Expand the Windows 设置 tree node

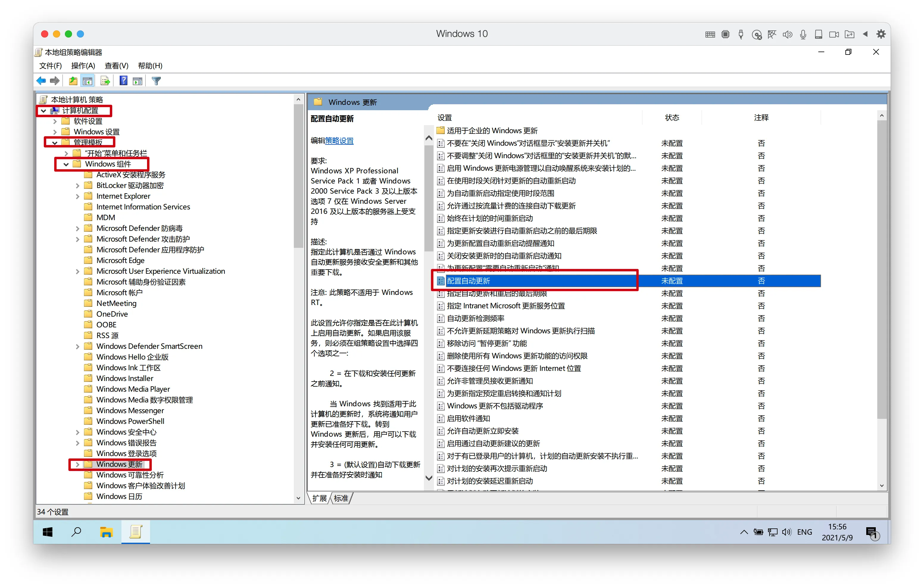pos(55,132)
